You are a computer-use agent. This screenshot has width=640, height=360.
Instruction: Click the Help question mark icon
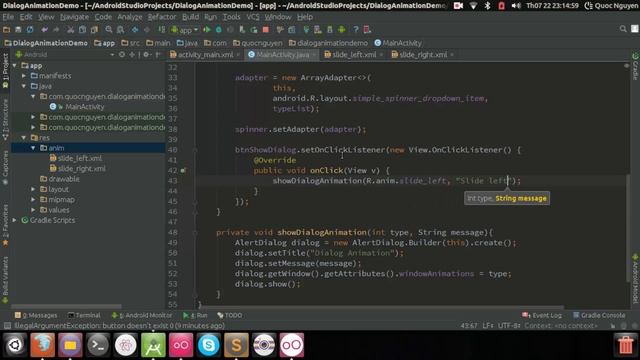click(x=356, y=29)
